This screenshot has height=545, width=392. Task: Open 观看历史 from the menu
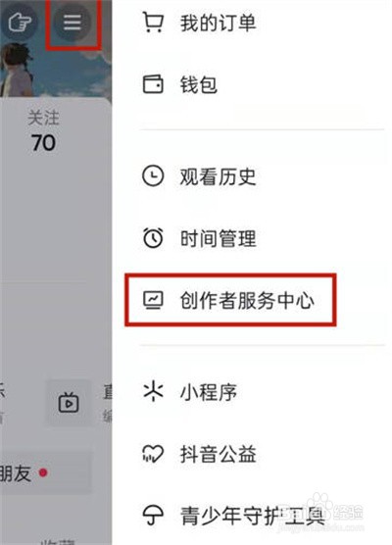[218, 176]
